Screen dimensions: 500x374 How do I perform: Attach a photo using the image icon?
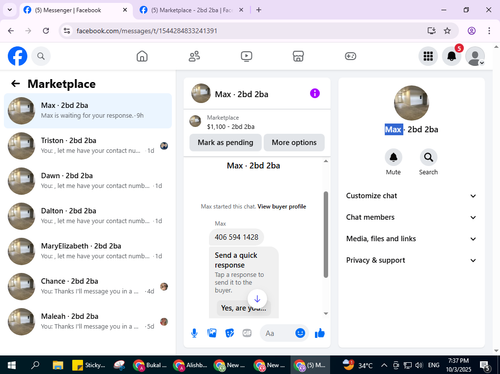pos(212,333)
